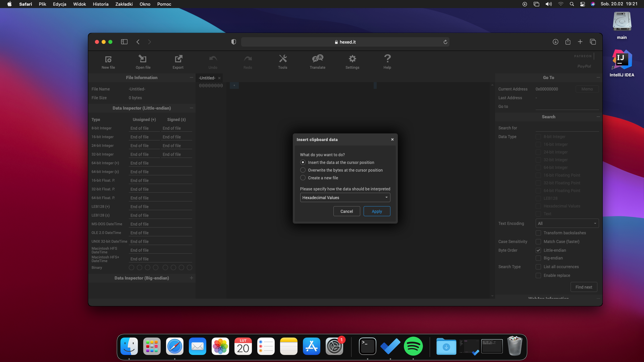Click the -Untitled- tab in hexed.it
The height and width of the screenshot is (362, 644).
pos(207,78)
